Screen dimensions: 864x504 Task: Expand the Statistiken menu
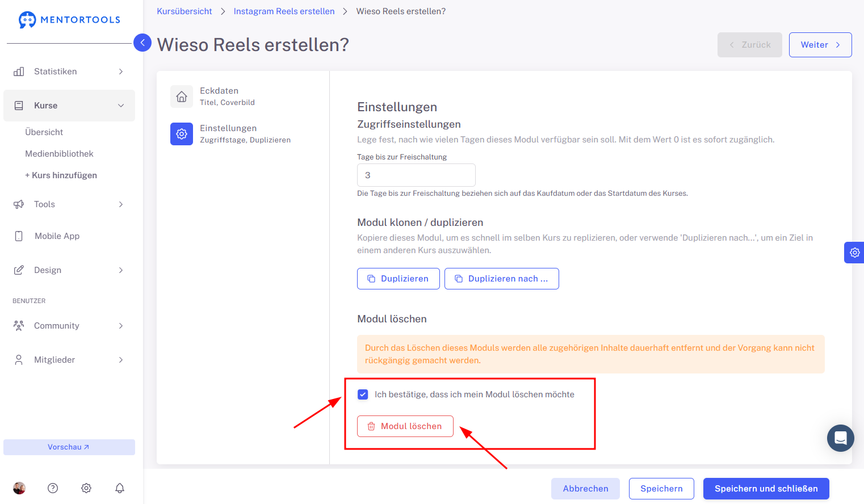(x=69, y=72)
